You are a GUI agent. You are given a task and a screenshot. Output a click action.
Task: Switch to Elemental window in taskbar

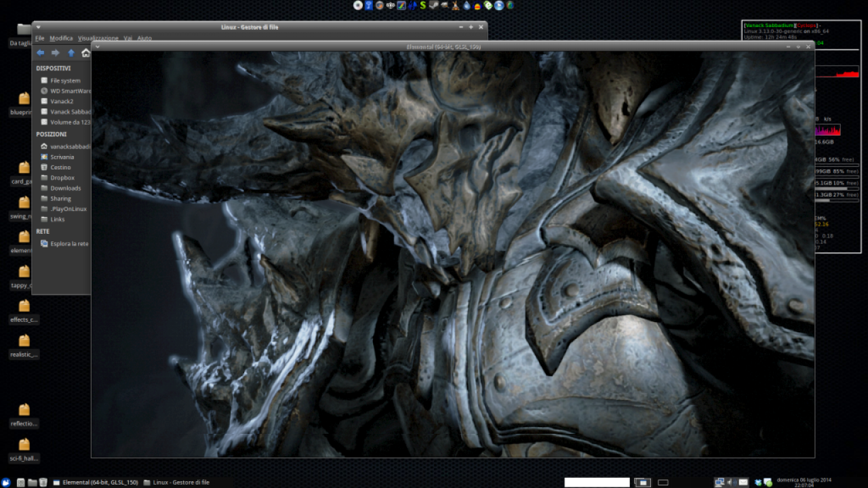click(96, 483)
